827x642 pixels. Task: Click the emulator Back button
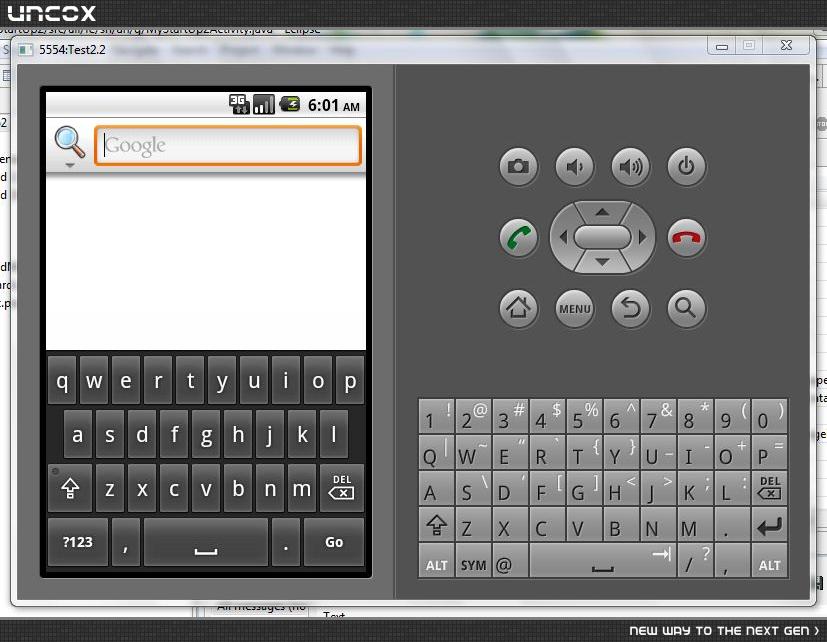coord(630,308)
